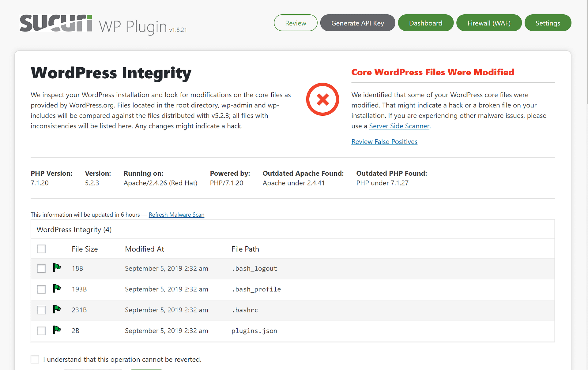The height and width of the screenshot is (370, 588).
Task: Check the box for plugins.json row
Action: (41, 331)
